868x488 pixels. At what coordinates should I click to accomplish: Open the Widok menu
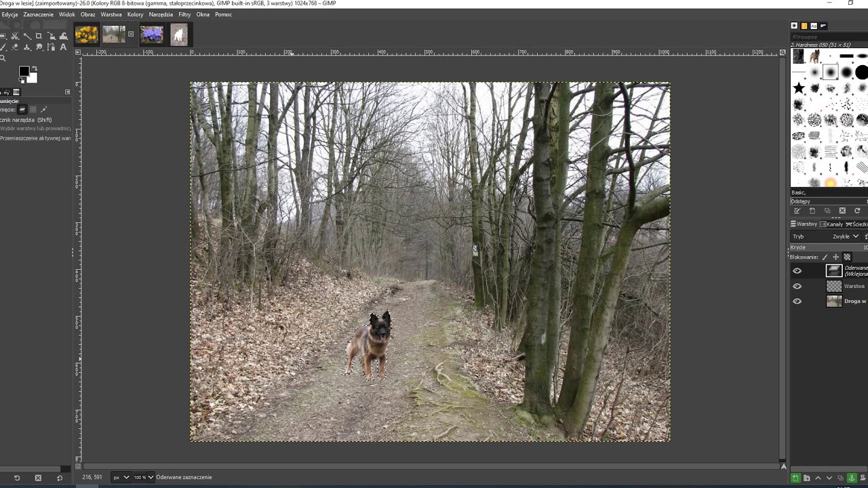[x=67, y=14]
